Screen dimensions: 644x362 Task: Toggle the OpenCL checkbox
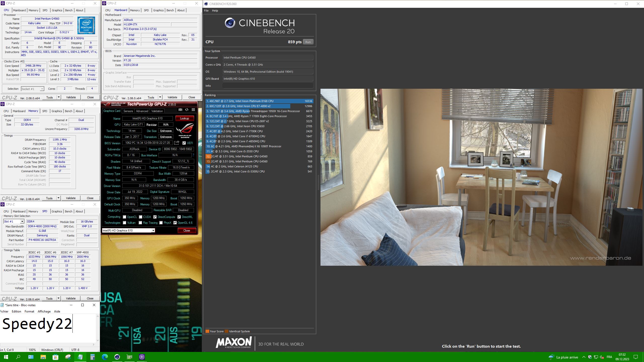pyautogui.click(x=125, y=217)
